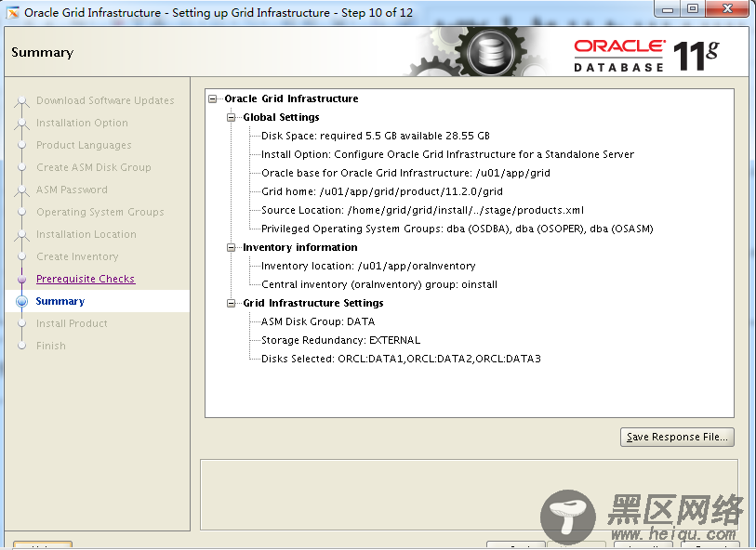Image resolution: width=756 pixels, height=550 pixels.
Task: Select the Product Languages step
Action: pos(84,145)
